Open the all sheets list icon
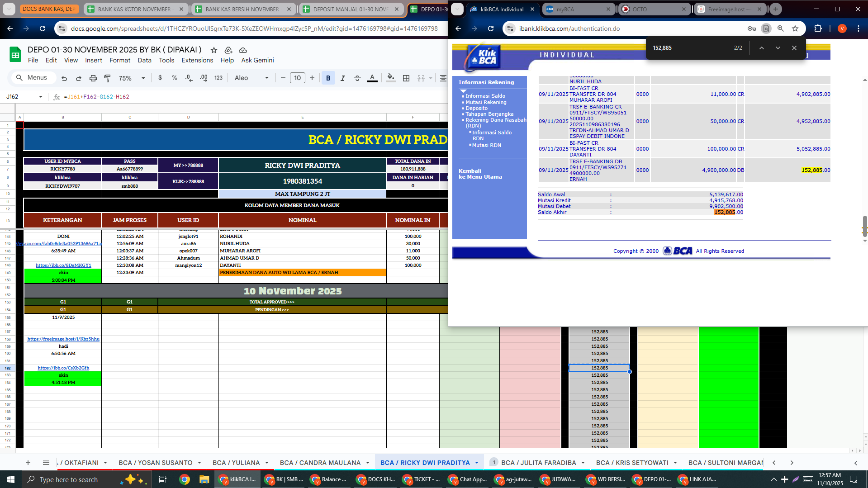 [46, 463]
